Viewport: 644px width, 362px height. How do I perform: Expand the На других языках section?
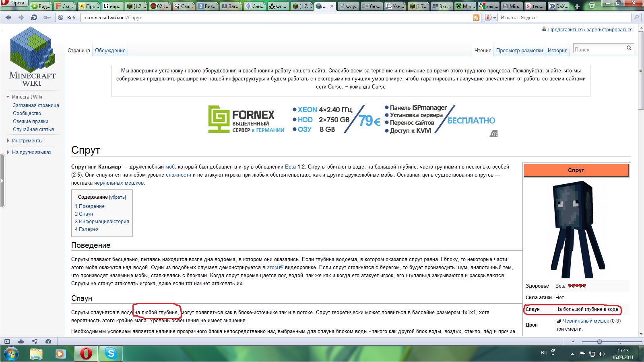click(x=31, y=152)
